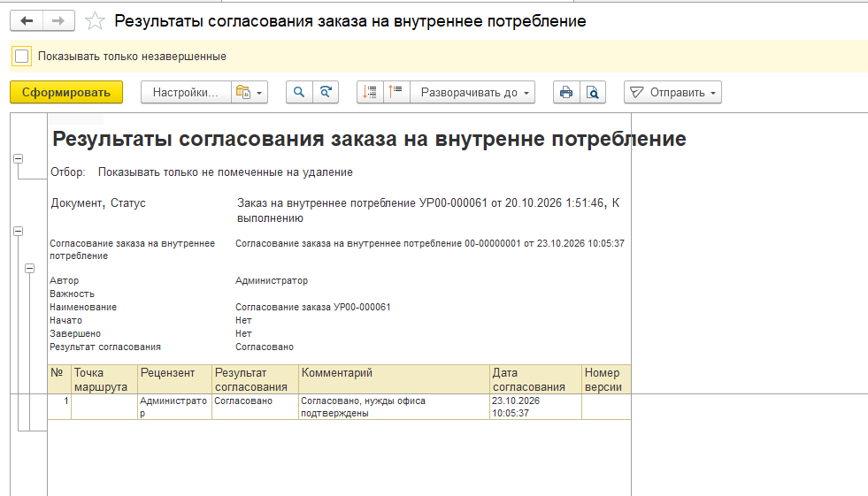This screenshot has width=868, height=496.
Task: Add report to favorites with star icon
Action: pos(95,21)
